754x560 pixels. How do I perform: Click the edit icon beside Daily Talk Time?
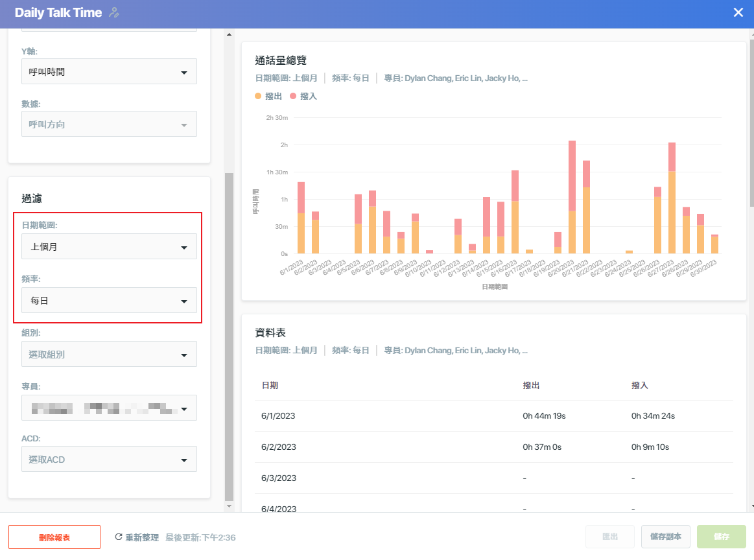tap(114, 12)
